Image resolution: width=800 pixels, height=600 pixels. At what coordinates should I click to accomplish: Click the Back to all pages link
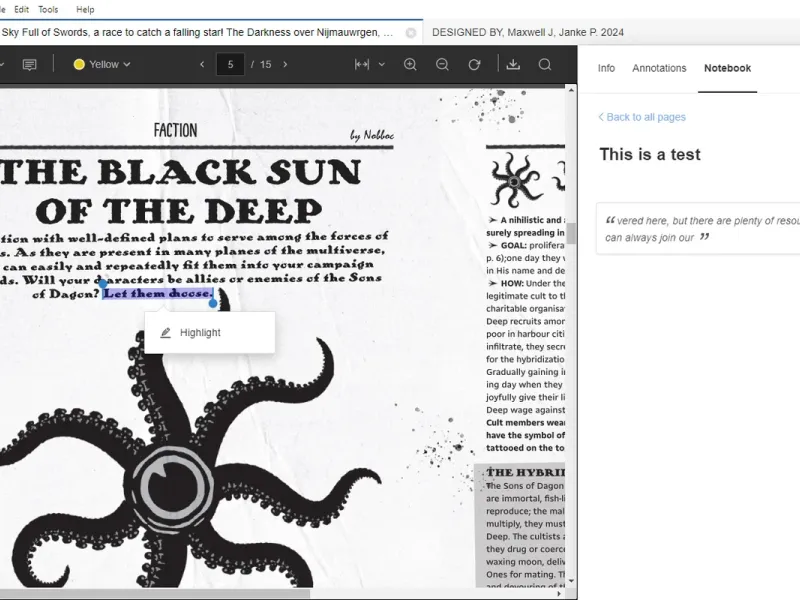pyautogui.click(x=642, y=117)
